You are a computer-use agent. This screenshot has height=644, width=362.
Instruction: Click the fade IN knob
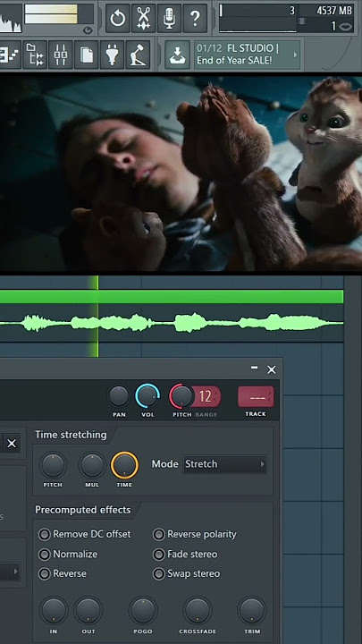54,610
